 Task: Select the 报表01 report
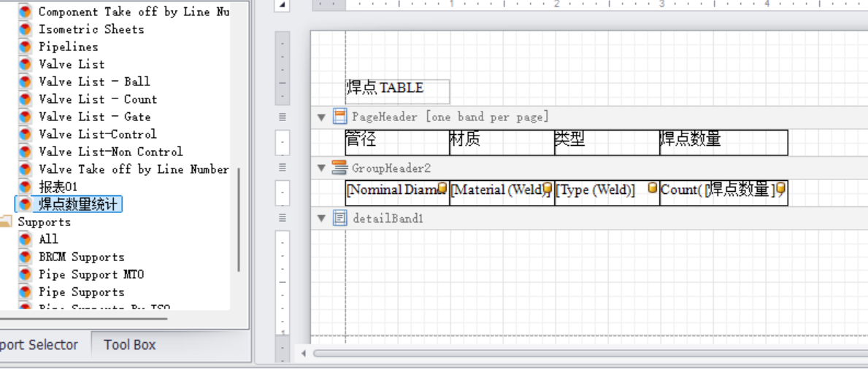click(58, 187)
